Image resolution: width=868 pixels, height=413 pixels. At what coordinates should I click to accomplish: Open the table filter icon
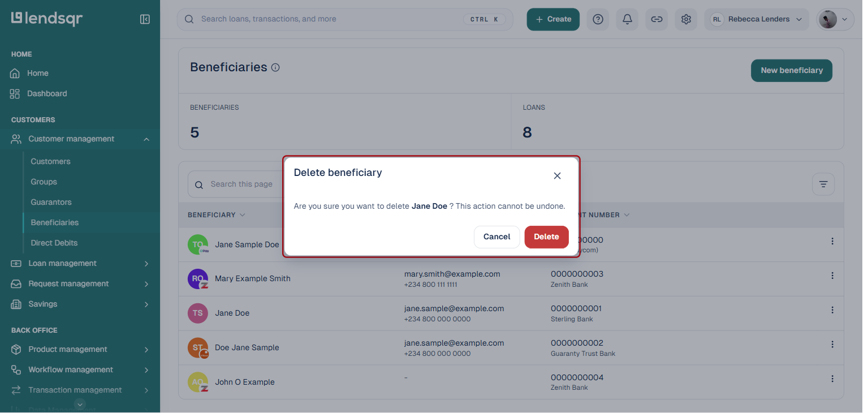coord(823,184)
